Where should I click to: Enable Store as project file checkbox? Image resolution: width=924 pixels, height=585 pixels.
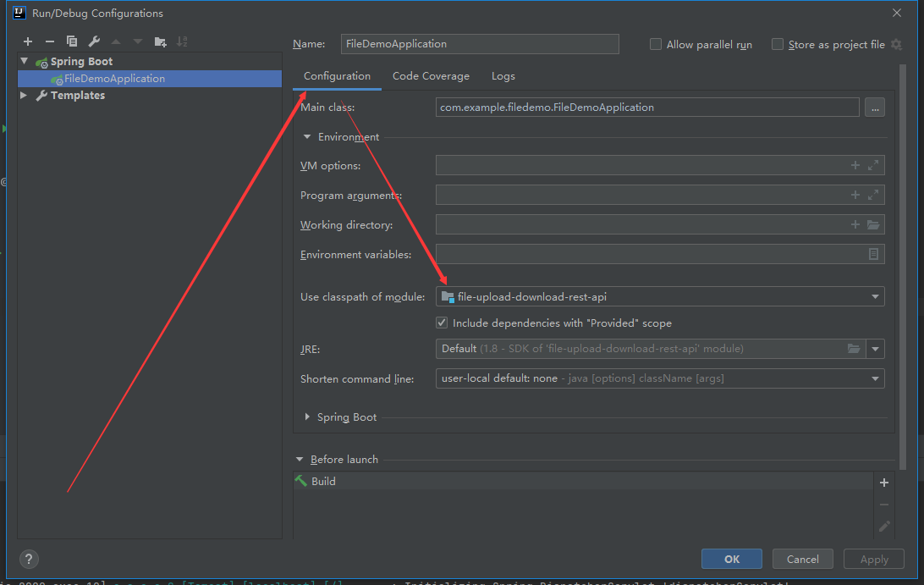pyautogui.click(x=778, y=44)
